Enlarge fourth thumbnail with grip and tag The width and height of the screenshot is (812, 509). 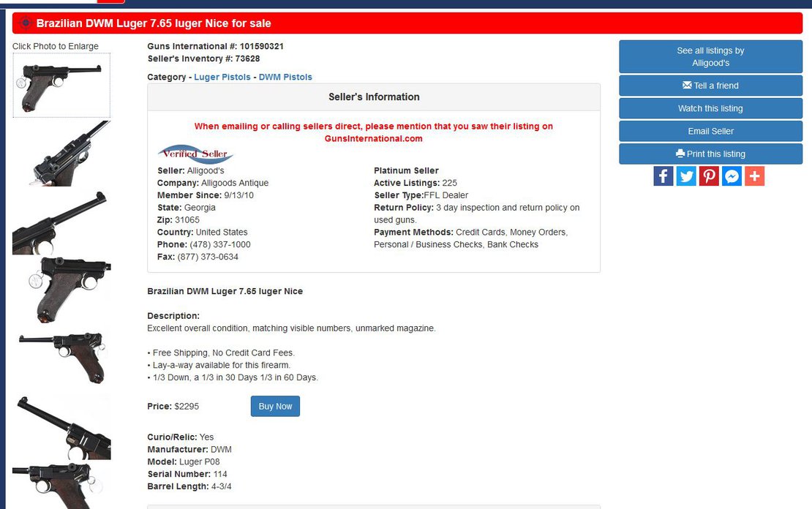tap(61, 290)
